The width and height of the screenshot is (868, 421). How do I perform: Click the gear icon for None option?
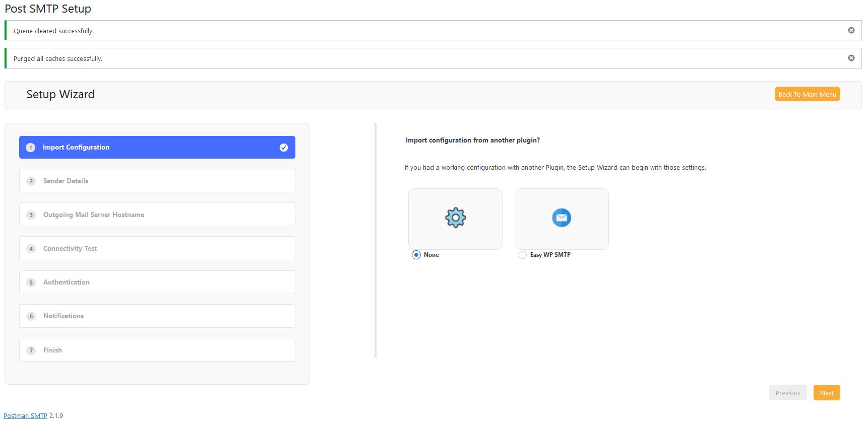click(x=455, y=218)
